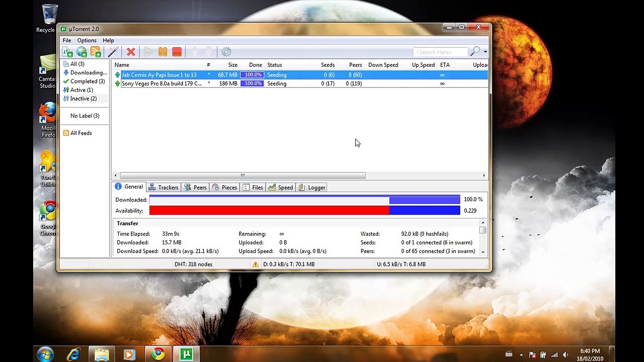Click the Move Up Queue arrow icon
This screenshot has height=362, width=644.
(x=194, y=52)
